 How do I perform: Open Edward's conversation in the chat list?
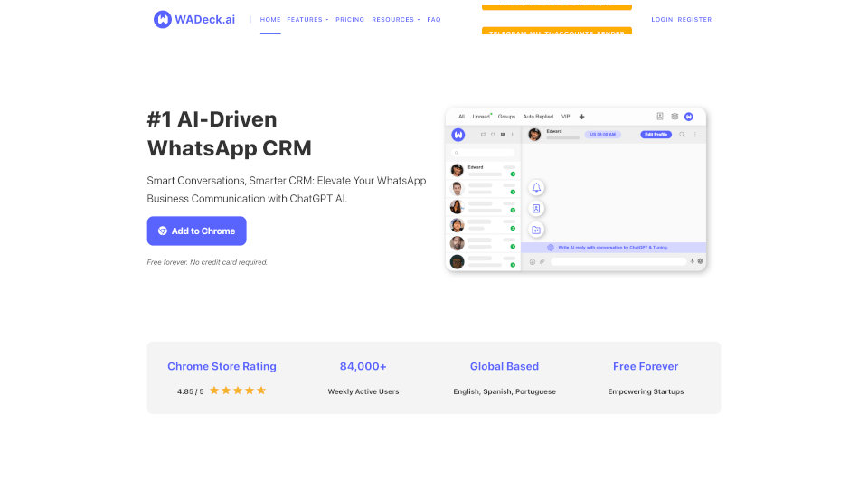483,171
